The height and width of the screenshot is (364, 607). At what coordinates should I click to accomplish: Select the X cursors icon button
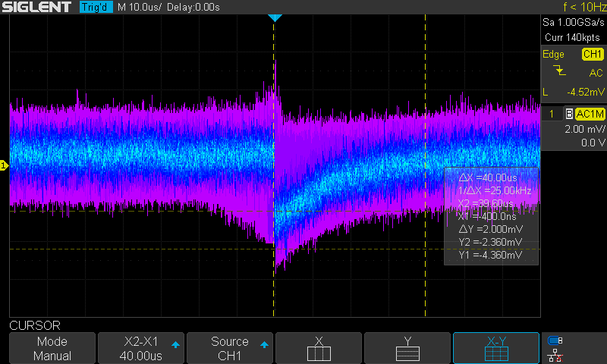[x=319, y=348]
